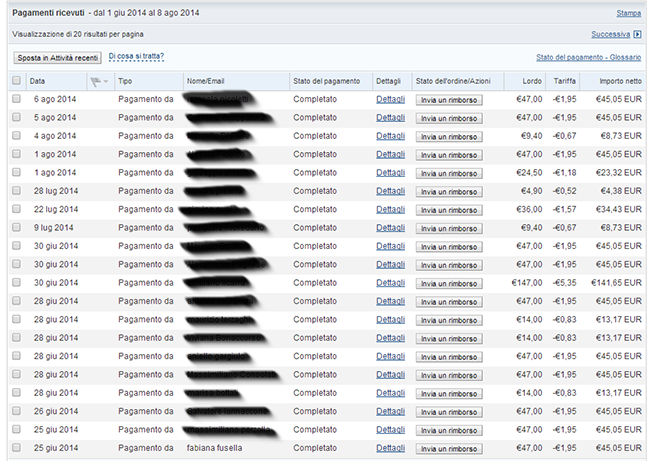Check the box for 5 ago 2014 payment
This screenshot has height=461, width=650.
16,117
